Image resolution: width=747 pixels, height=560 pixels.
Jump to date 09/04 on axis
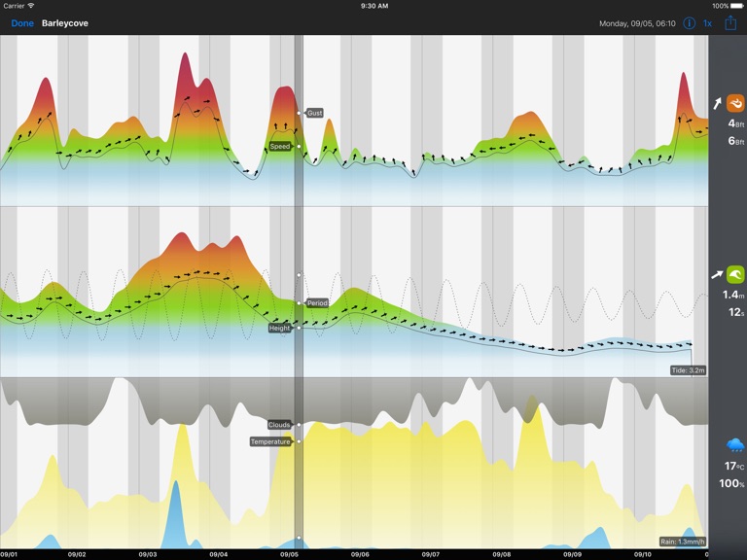pos(218,554)
